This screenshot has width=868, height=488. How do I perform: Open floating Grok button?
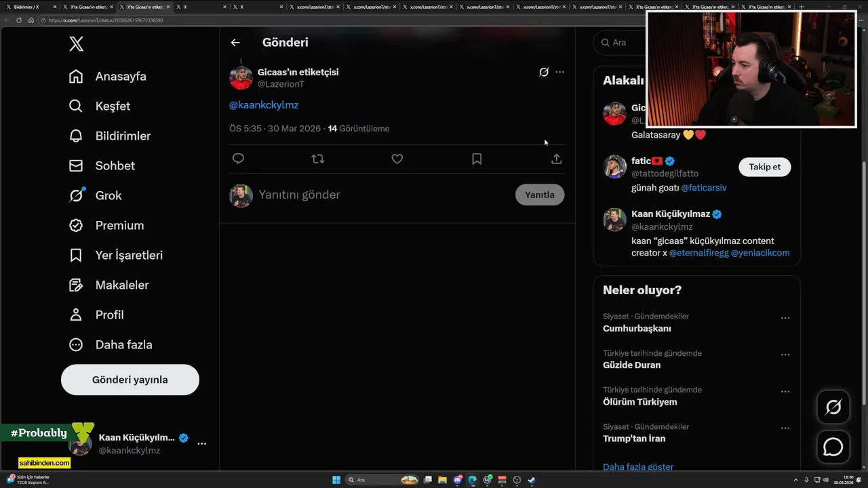(x=833, y=407)
